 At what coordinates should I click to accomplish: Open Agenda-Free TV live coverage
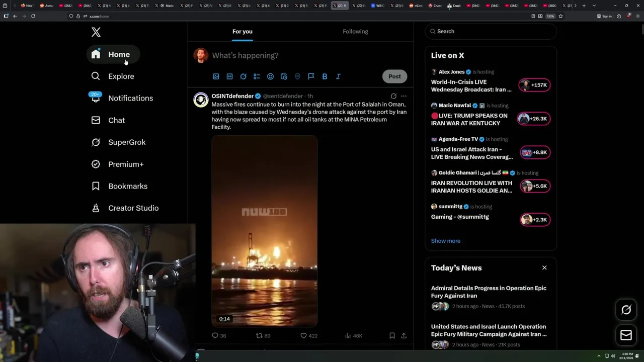point(472,153)
